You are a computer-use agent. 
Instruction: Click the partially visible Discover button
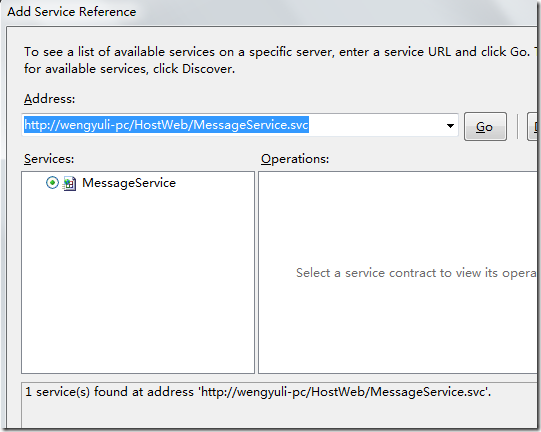coord(532,126)
